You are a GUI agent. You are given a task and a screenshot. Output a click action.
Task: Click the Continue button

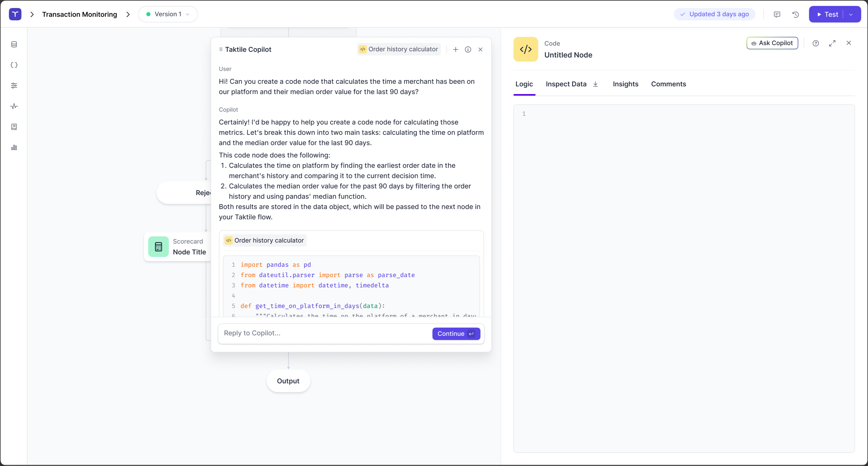456,334
